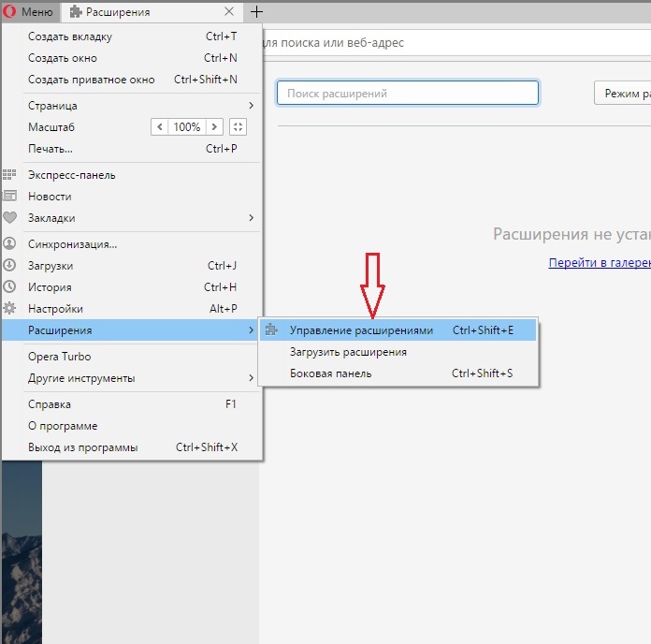Click the Режим разработчика button
Image resolution: width=651 pixels, height=644 pixels.
point(622,93)
